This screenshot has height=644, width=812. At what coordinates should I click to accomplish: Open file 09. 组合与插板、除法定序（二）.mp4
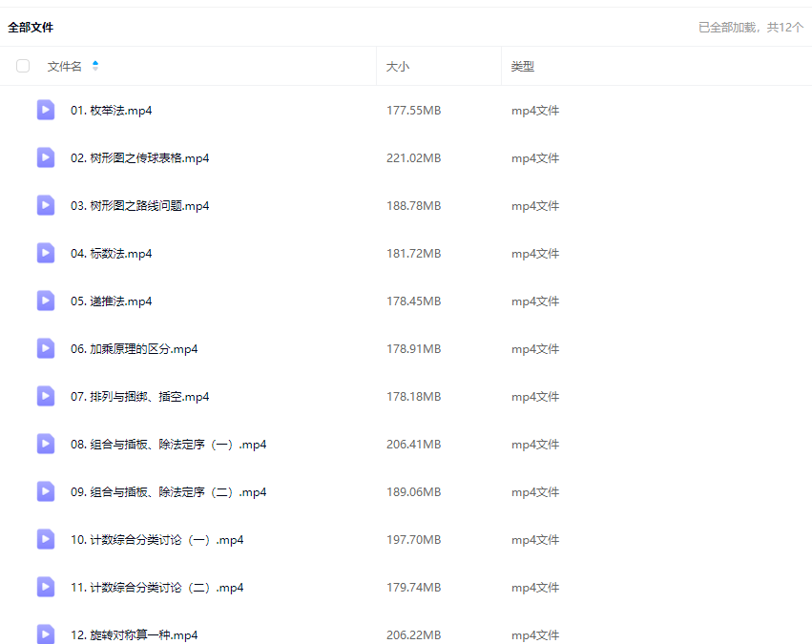pos(168,492)
